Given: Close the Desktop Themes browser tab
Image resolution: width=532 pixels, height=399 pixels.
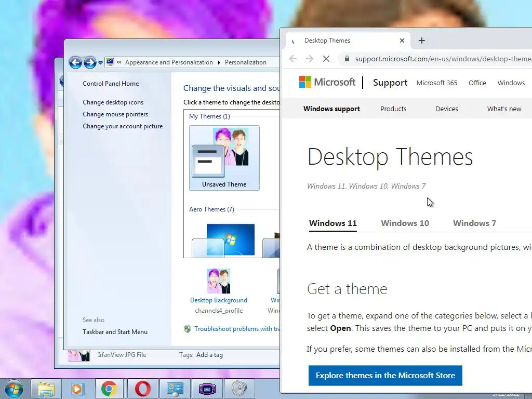Looking at the screenshot, I should pos(402,41).
